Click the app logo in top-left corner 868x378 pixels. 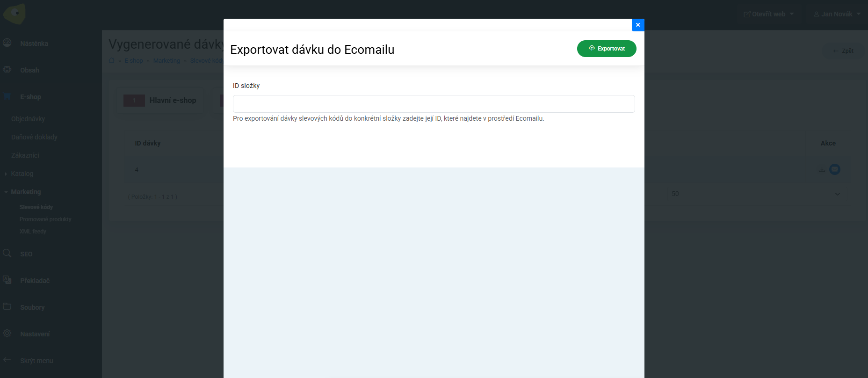(14, 14)
